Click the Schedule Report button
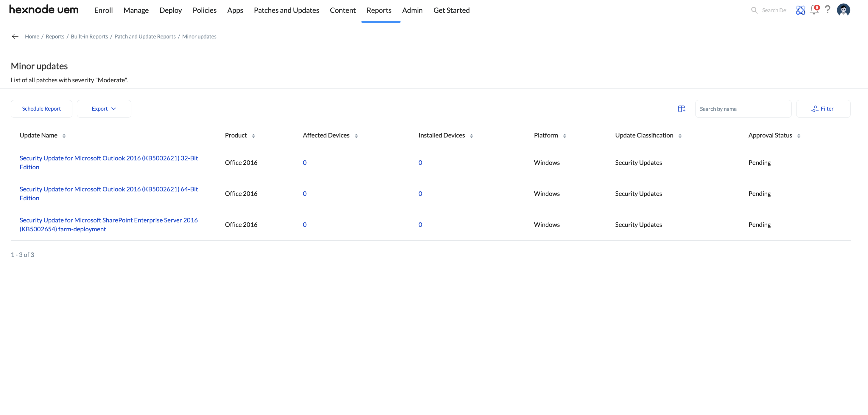Image resolution: width=868 pixels, height=415 pixels. click(41, 109)
